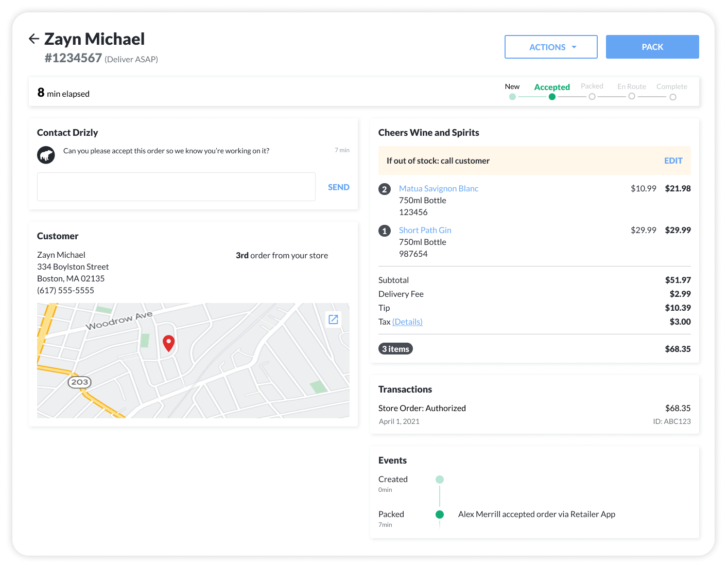
Task: Open the Tax Details link
Action: point(407,322)
